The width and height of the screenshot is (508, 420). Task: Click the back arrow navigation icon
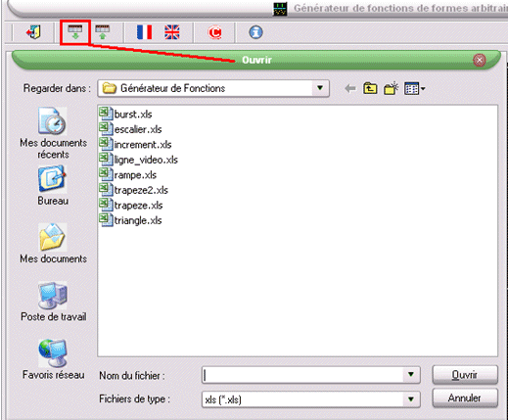[x=350, y=88]
